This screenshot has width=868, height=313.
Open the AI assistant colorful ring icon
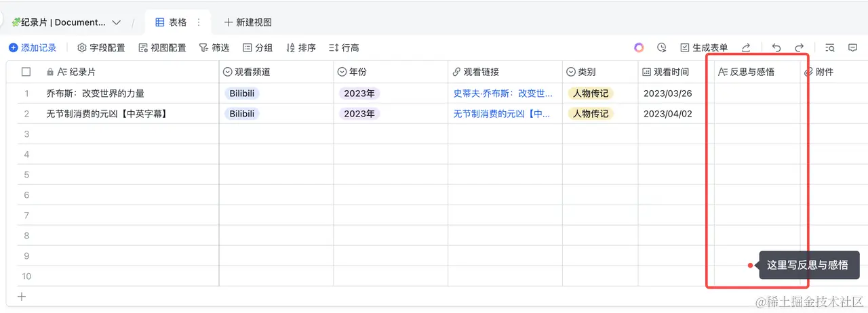pyautogui.click(x=639, y=47)
